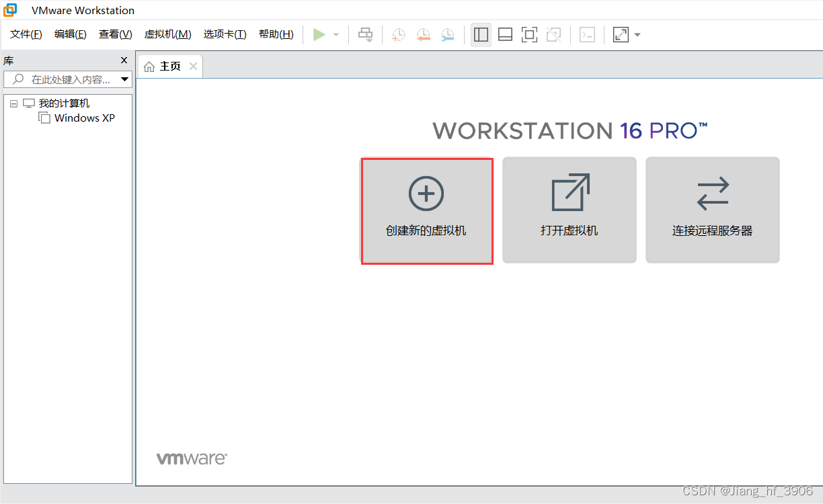Open the 帮助(H) menu

276,34
